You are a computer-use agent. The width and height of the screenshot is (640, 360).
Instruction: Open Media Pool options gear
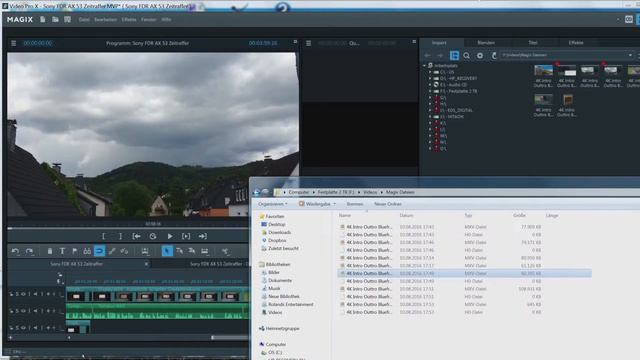point(480,55)
